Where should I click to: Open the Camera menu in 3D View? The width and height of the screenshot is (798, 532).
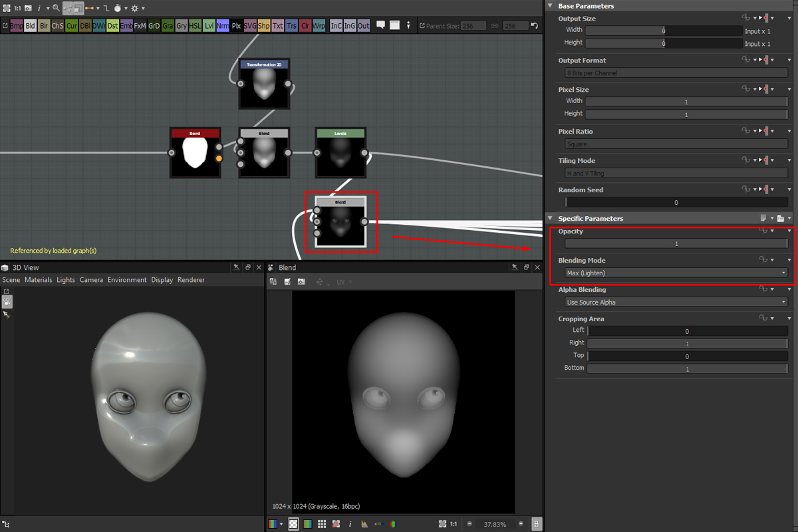point(91,280)
